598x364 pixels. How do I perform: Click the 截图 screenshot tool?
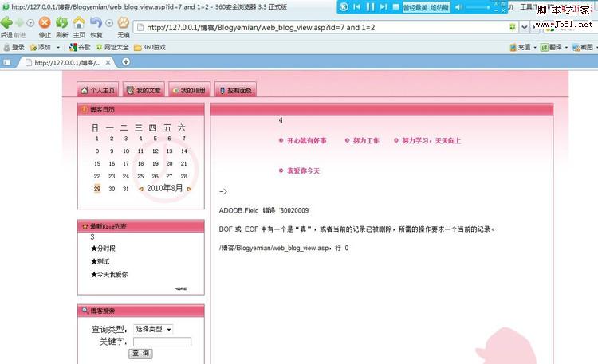[582, 47]
